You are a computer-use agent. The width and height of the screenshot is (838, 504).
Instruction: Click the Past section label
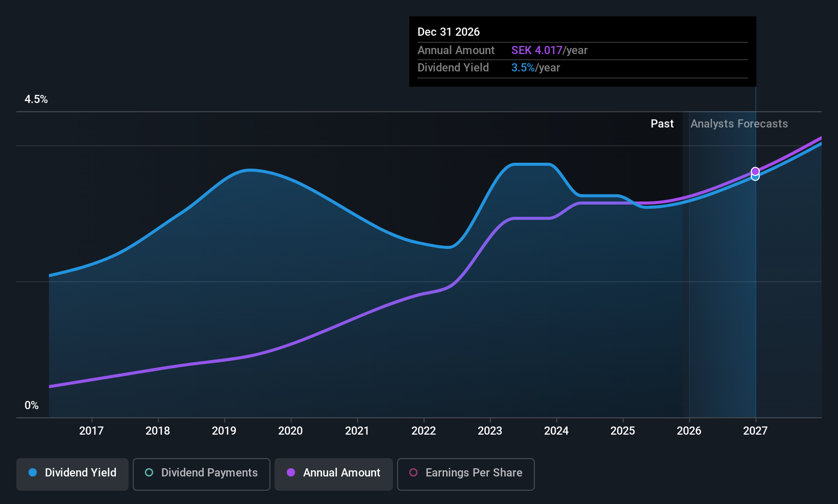point(662,123)
